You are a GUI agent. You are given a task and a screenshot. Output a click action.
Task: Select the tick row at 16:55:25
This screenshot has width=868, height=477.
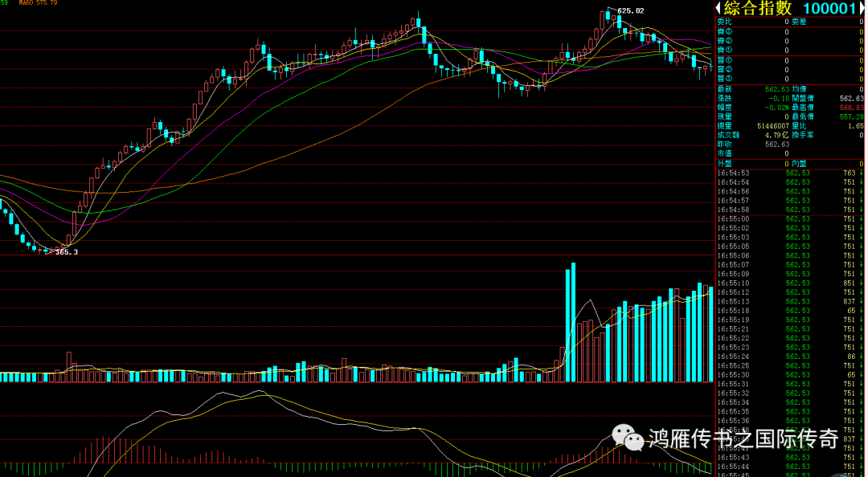(790, 365)
